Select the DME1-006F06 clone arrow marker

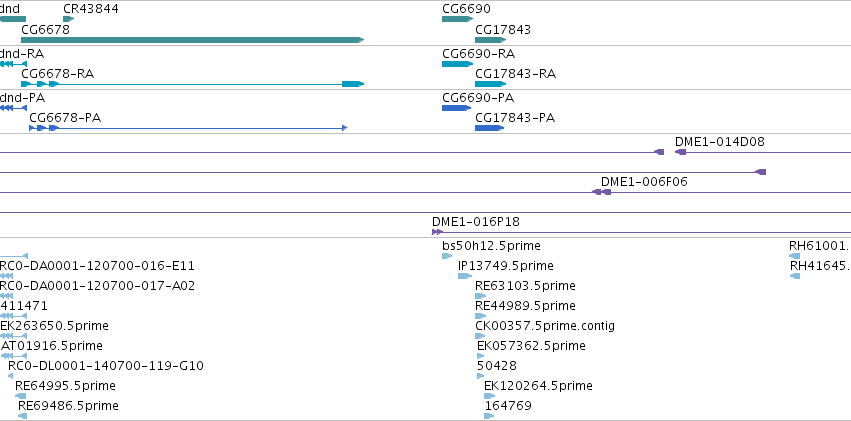coord(601,192)
